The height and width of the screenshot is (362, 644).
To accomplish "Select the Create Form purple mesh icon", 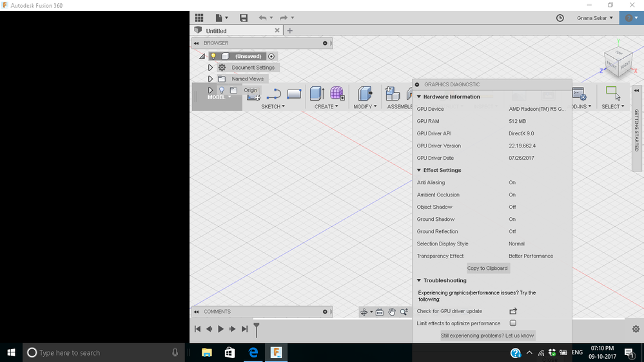I will tap(337, 93).
